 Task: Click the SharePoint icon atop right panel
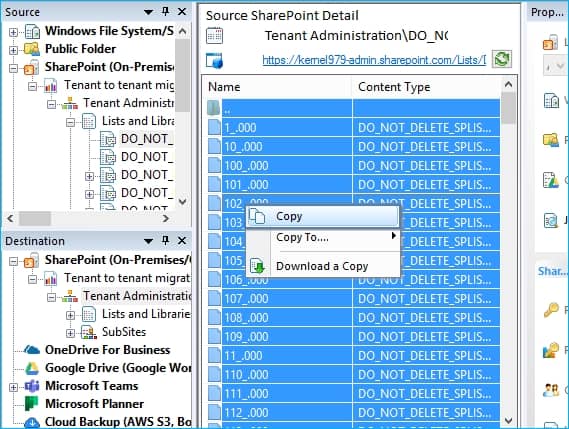pos(550,42)
